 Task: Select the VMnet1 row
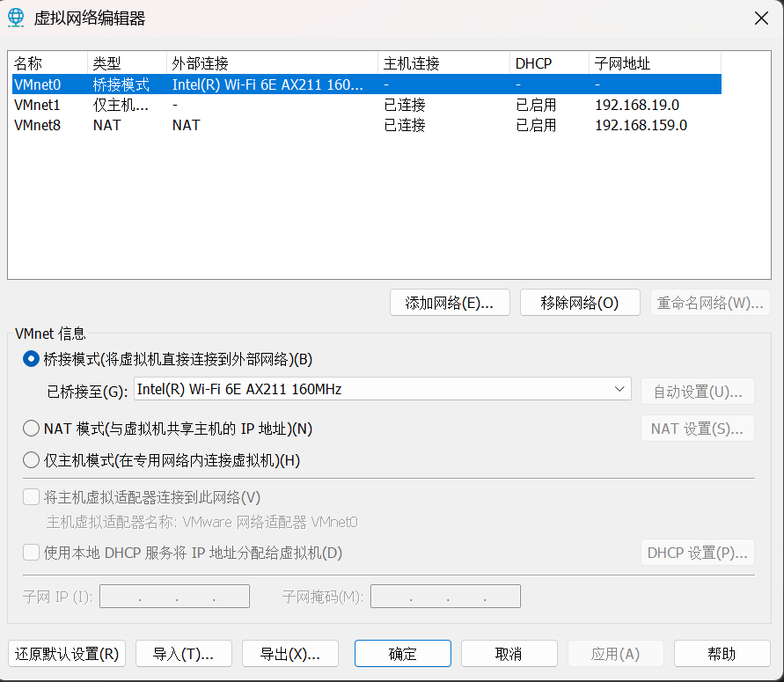(x=367, y=105)
